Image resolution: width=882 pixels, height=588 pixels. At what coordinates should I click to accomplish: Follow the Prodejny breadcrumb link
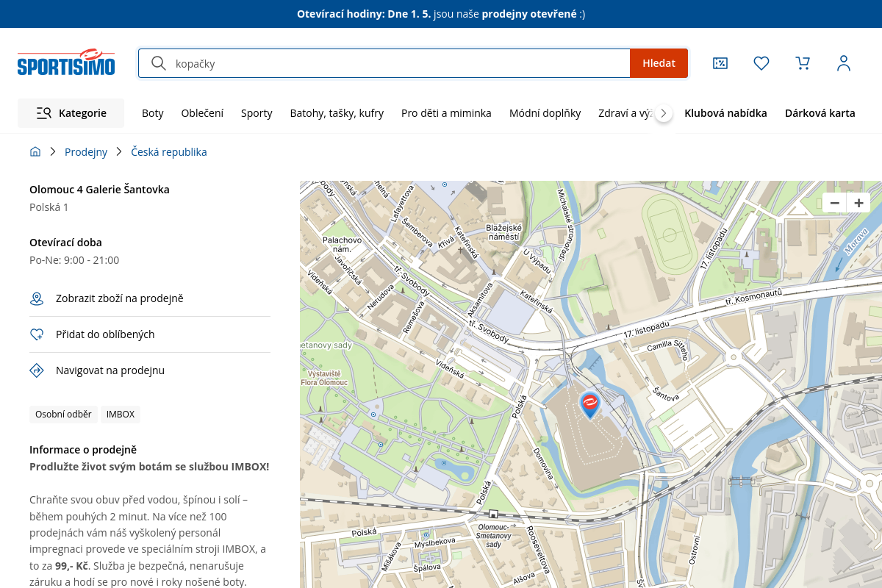click(x=86, y=152)
